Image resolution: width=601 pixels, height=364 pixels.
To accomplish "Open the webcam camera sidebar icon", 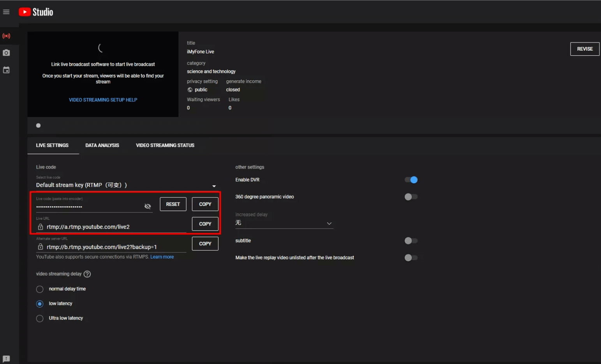I will (6, 53).
